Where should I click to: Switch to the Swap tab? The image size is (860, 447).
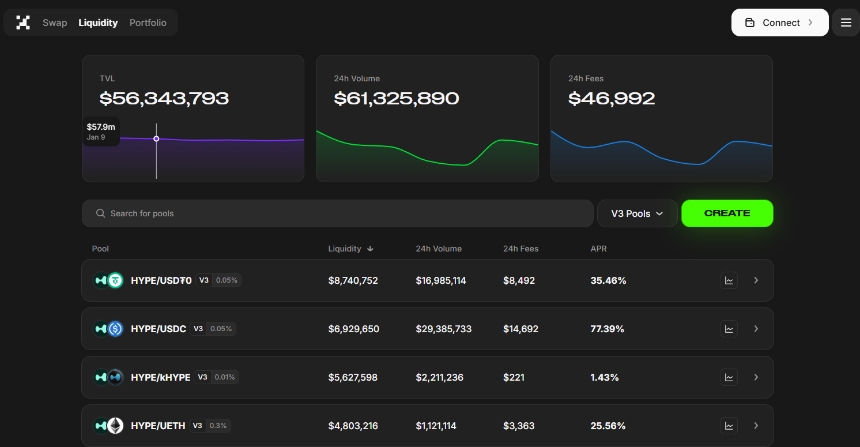click(x=55, y=23)
